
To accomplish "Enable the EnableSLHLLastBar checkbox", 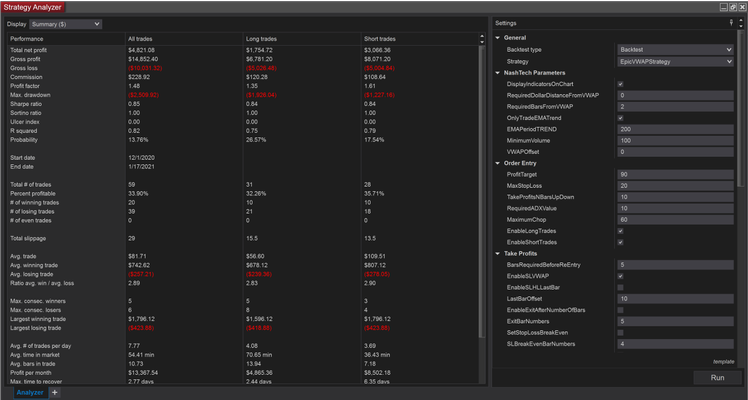I will [x=622, y=287].
